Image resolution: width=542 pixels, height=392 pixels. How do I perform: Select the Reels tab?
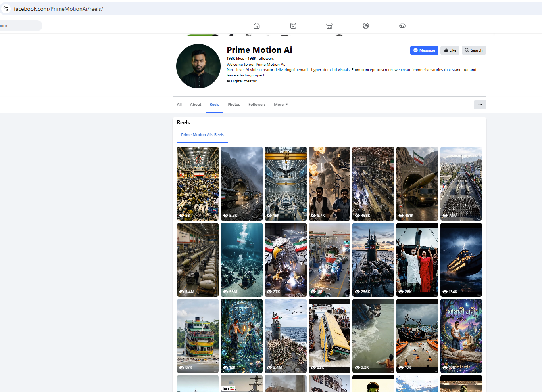pos(214,105)
